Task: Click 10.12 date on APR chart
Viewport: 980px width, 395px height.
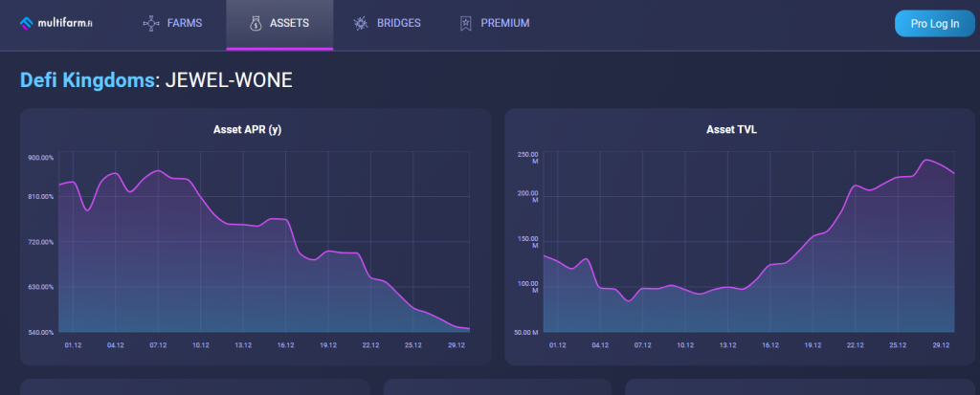Action: (201, 345)
